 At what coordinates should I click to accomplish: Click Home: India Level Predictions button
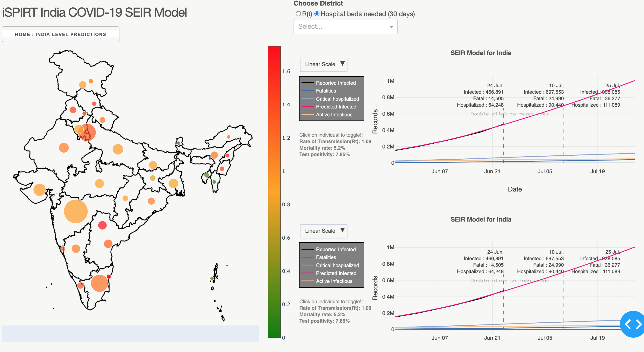[60, 34]
